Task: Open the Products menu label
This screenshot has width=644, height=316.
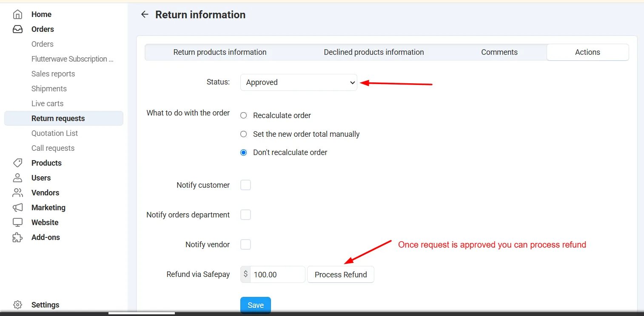Action: point(46,163)
